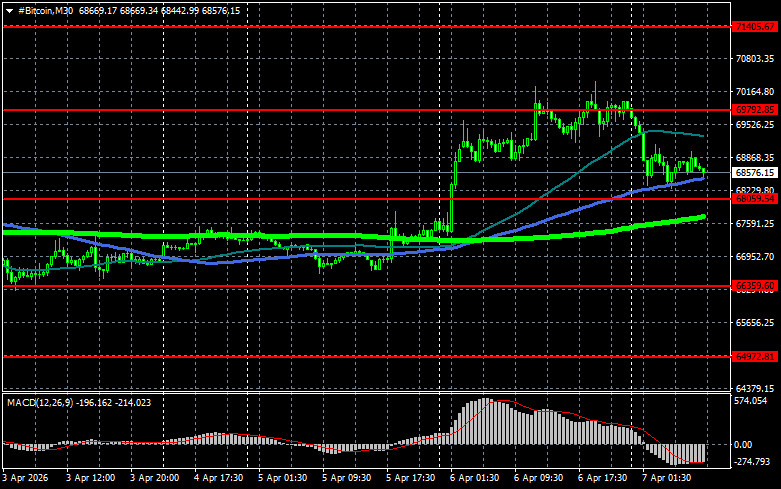Click the #Bitcoin,M30 chart title text
The height and width of the screenshot is (489, 781).
(46, 10)
